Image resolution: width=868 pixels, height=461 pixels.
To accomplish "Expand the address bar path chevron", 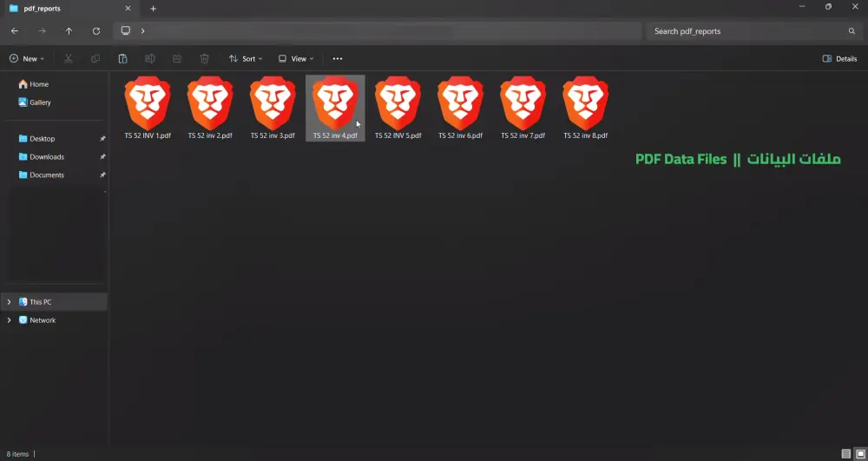I will [x=143, y=31].
